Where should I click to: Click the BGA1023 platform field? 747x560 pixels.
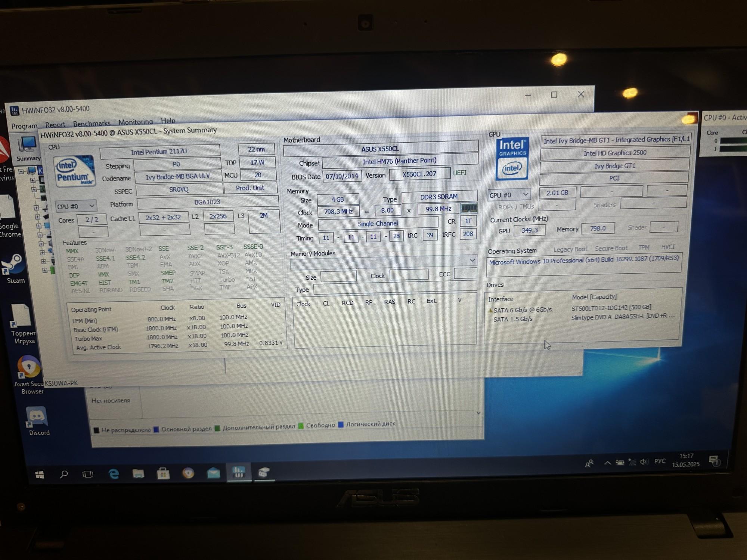click(x=207, y=202)
